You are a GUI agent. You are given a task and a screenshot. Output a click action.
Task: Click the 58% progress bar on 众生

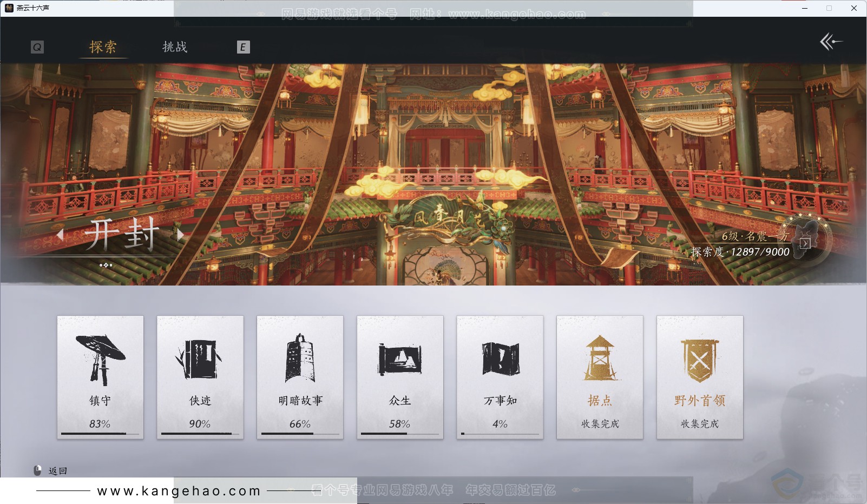tap(400, 434)
